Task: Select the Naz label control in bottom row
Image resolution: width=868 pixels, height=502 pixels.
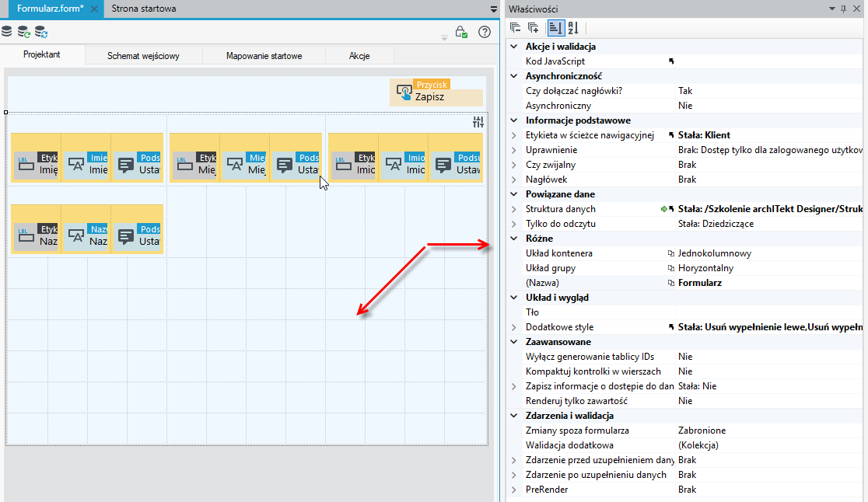Action: point(36,236)
